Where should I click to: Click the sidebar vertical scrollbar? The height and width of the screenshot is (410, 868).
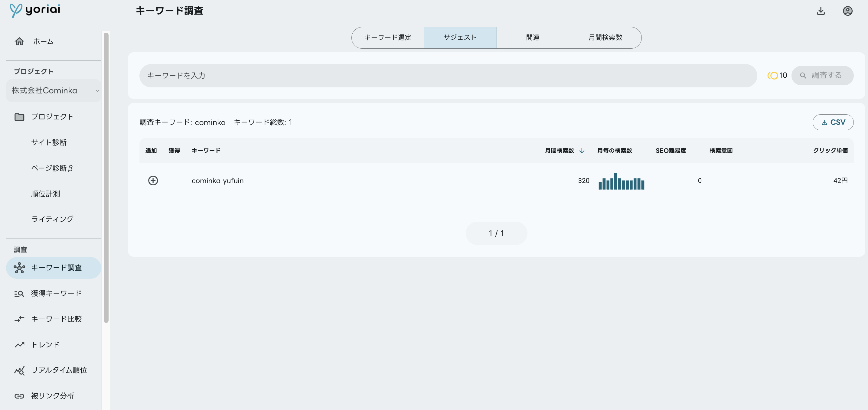[x=106, y=177]
